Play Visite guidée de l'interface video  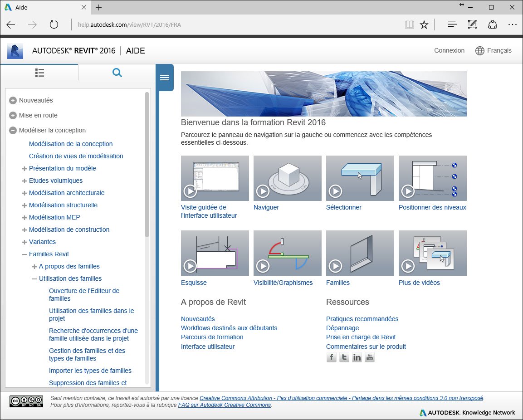pos(215,178)
